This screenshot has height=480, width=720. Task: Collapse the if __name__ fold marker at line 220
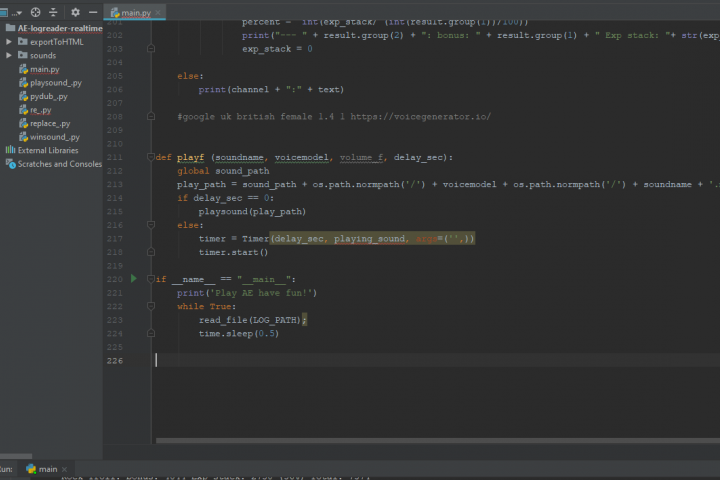[x=151, y=279]
